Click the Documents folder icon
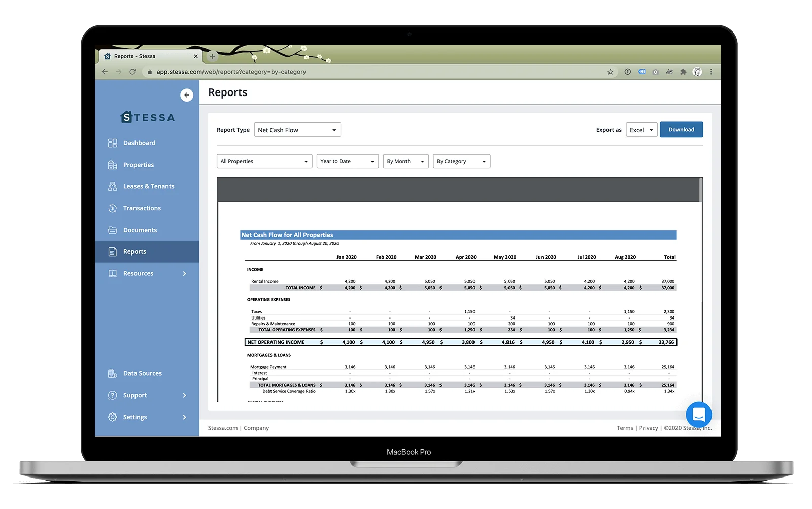This screenshot has height=509, width=812. point(112,230)
